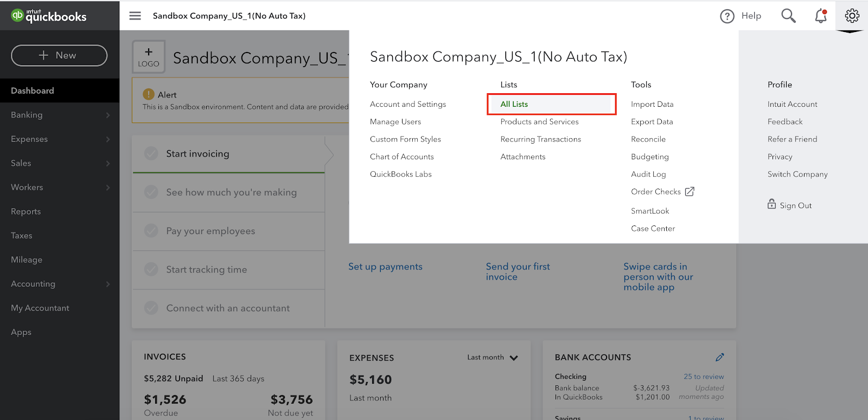
Task: Click the lock icon next to Sign Out
Action: click(x=771, y=204)
